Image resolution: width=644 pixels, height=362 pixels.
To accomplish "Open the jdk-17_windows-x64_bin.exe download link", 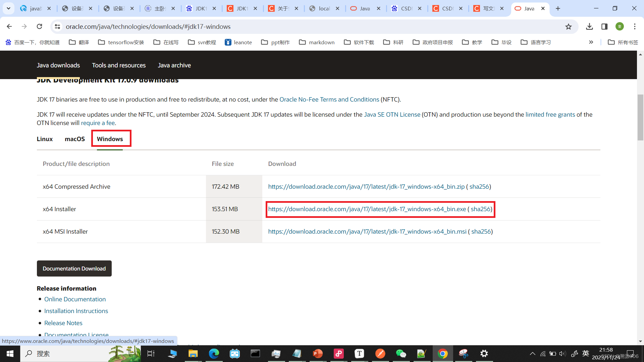I will pyautogui.click(x=366, y=209).
